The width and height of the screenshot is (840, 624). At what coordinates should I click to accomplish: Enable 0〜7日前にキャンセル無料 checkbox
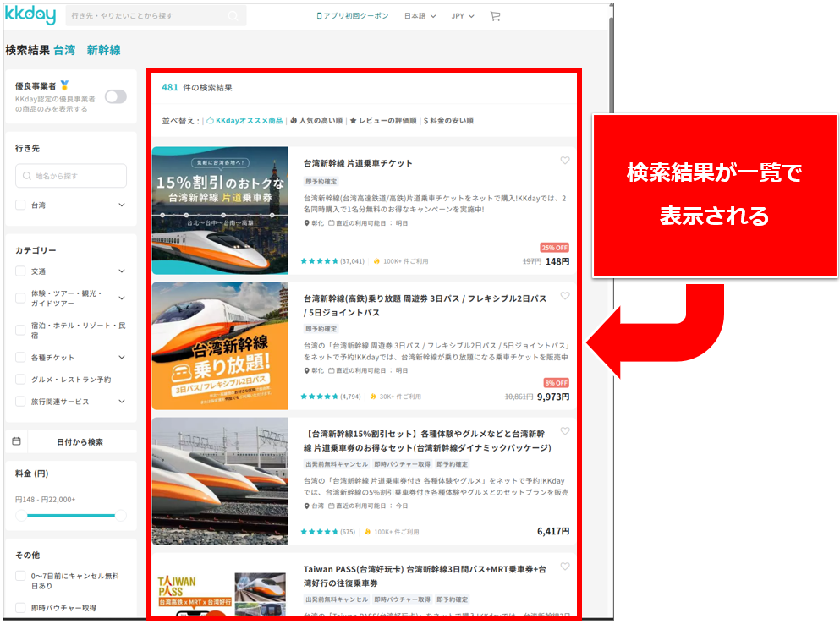(20, 576)
